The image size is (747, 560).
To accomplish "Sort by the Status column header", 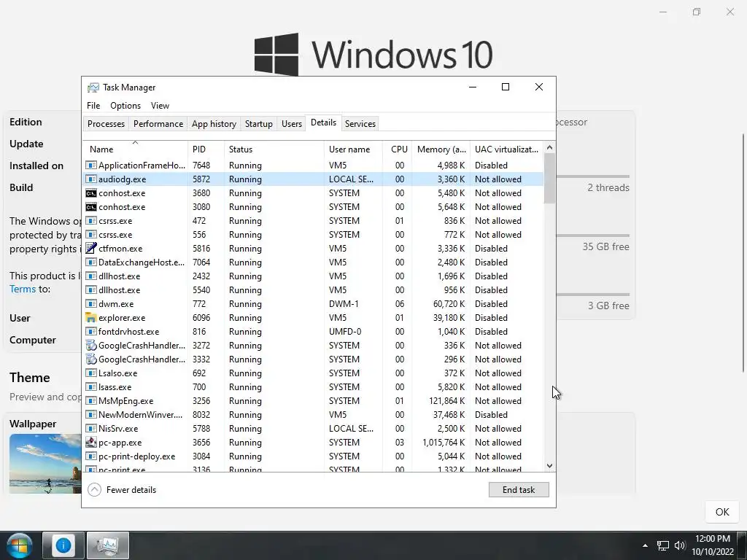I will pyautogui.click(x=274, y=149).
